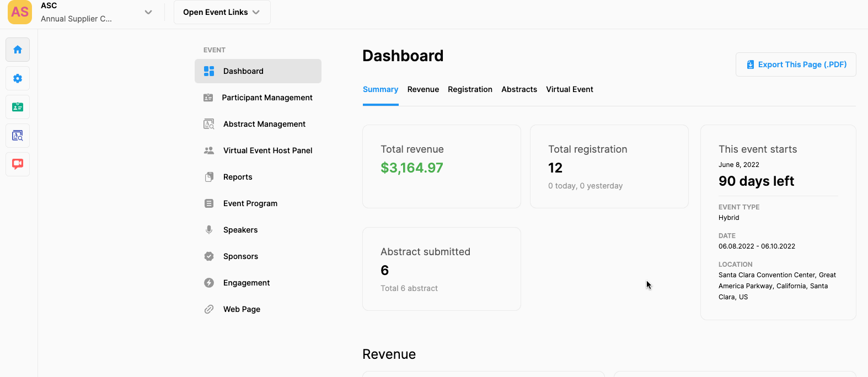Image resolution: width=868 pixels, height=377 pixels.
Task: Click the home icon in left rail
Action: coord(18,50)
